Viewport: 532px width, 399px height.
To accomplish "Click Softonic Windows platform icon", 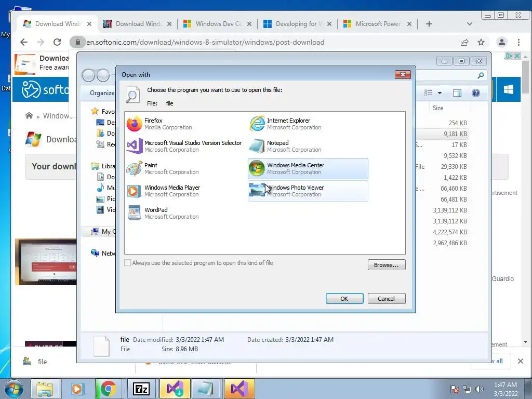I will [x=508, y=89].
